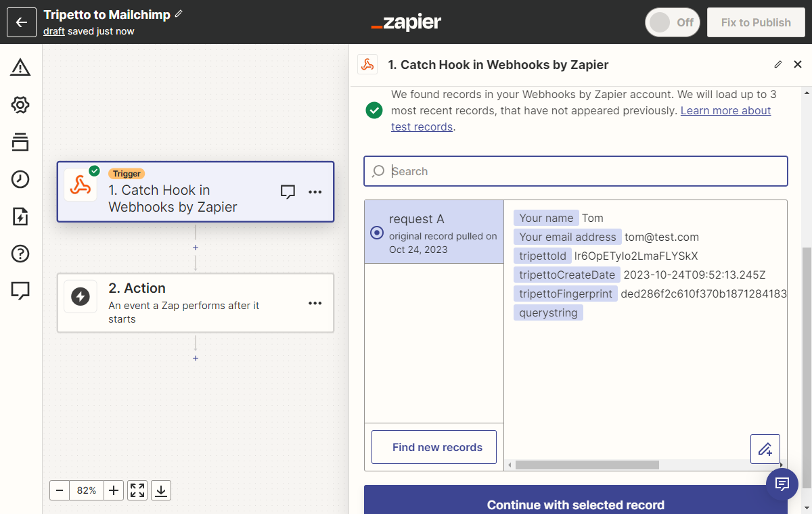Open more options for trigger step
The image size is (812, 514).
(x=315, y=192)
